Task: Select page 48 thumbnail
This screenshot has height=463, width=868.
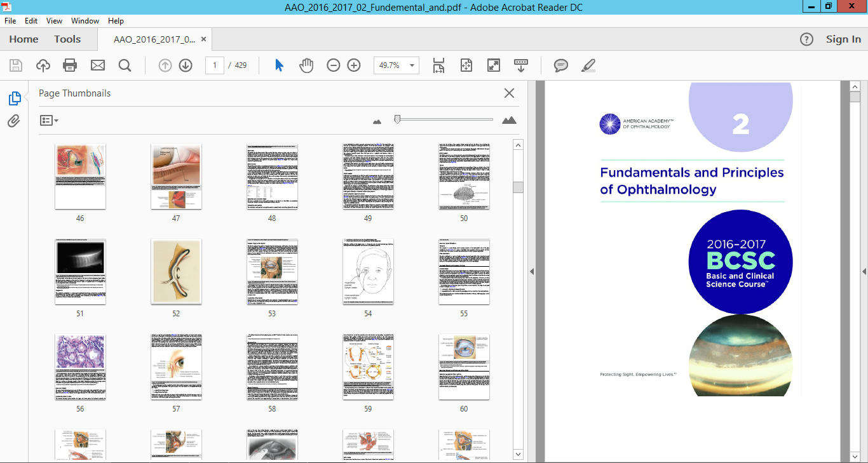Action: tap(272, 177)
